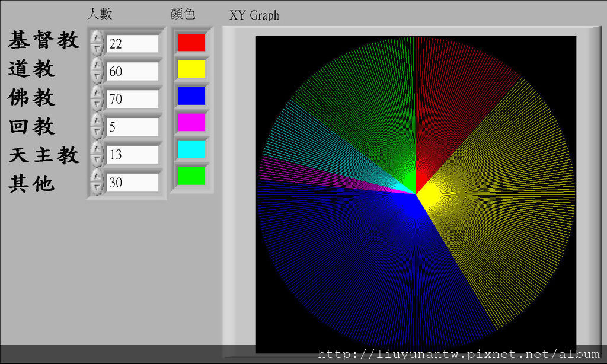
Task: Click the increment arrow for 道教 count
Action: point(97,65)
